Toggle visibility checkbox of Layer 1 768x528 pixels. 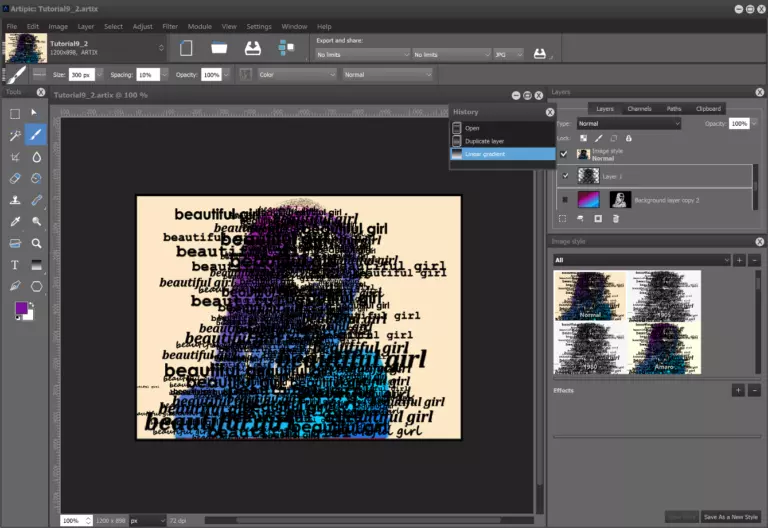(x=564, y=175)
